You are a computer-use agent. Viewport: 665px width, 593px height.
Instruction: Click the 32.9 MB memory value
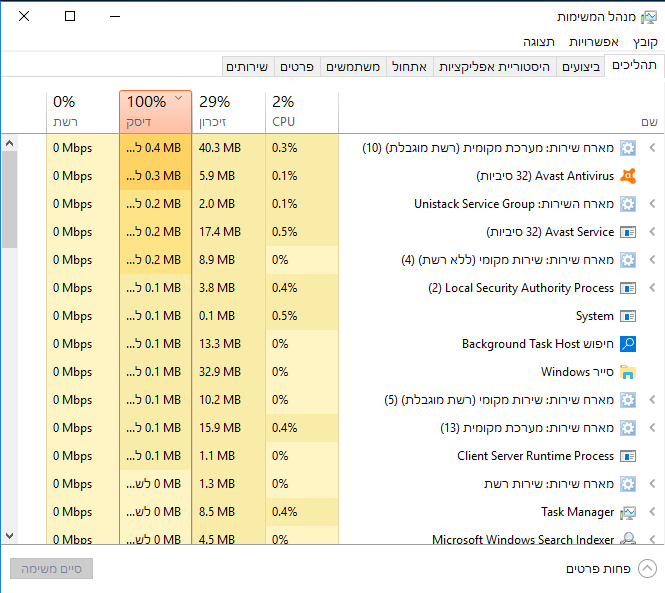click(220, 372)
